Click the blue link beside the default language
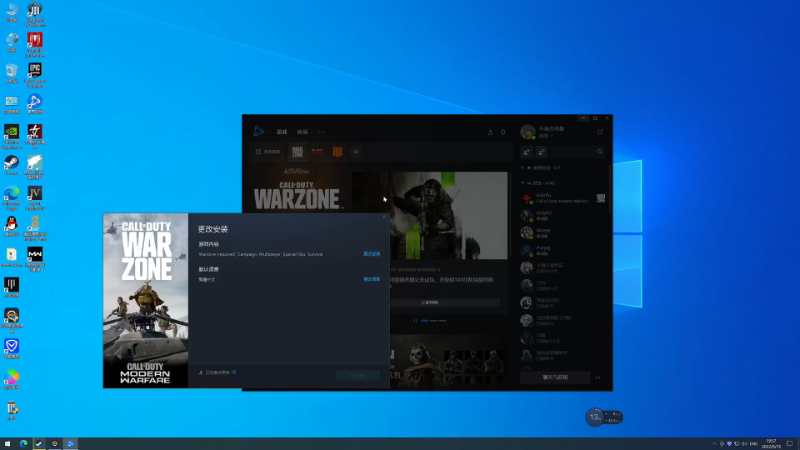Image resolution: width=800 pixels, height=450 pixels. 371,280
